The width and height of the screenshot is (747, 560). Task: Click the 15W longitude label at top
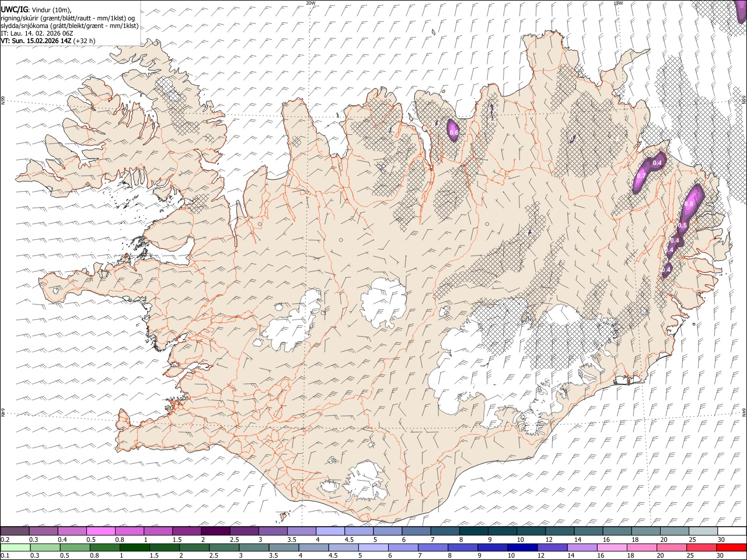[618, 3]
